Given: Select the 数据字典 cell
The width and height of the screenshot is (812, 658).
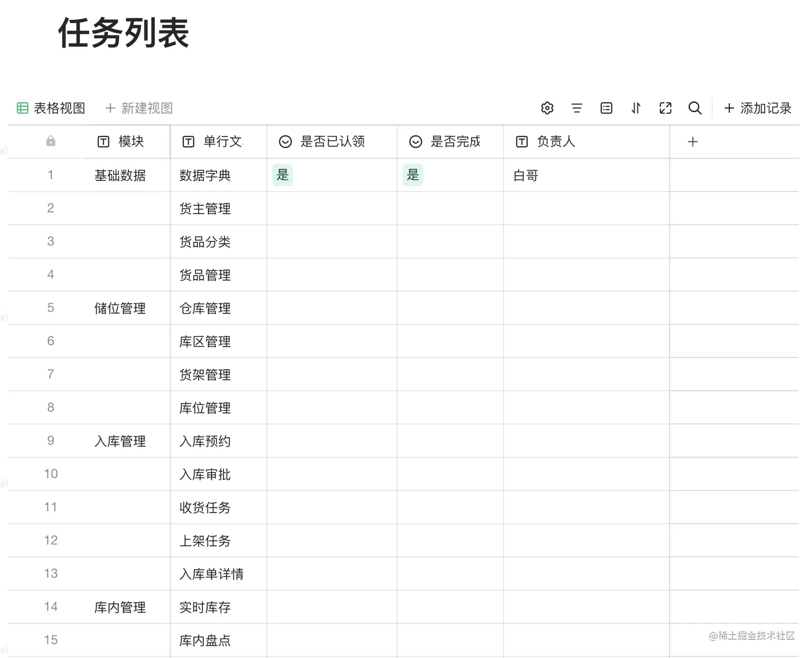Looking at the screenshot, I should pyautogui.click(x=219, y=175).
